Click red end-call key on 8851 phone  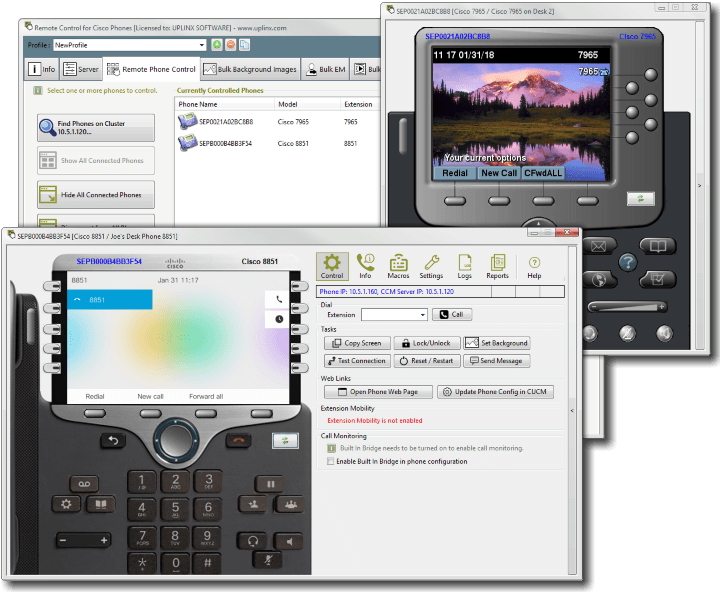click(x=238, y=440)
